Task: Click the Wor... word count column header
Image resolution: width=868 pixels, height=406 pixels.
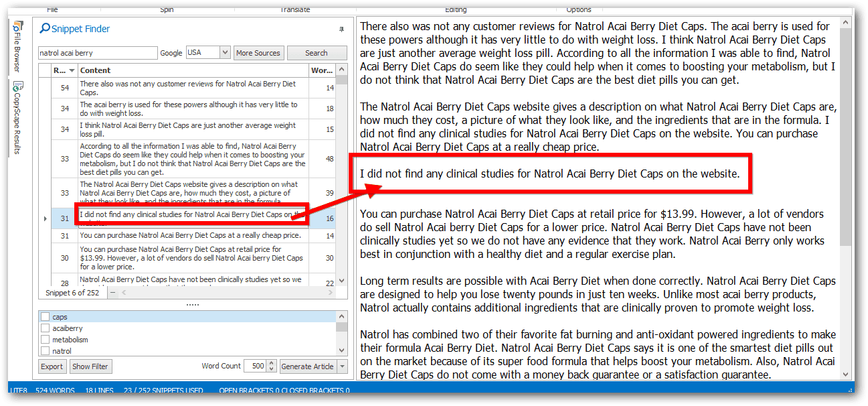Action: point(322,70)
